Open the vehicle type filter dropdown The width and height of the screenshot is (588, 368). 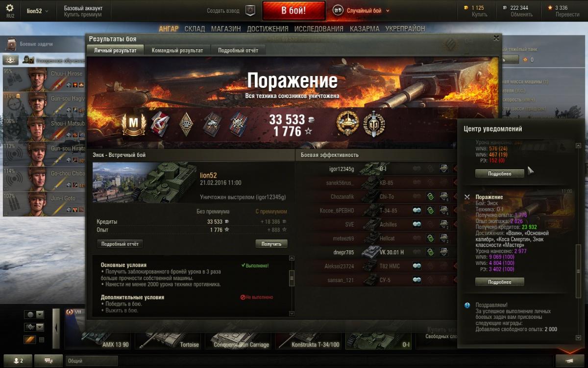coord(34,327)
